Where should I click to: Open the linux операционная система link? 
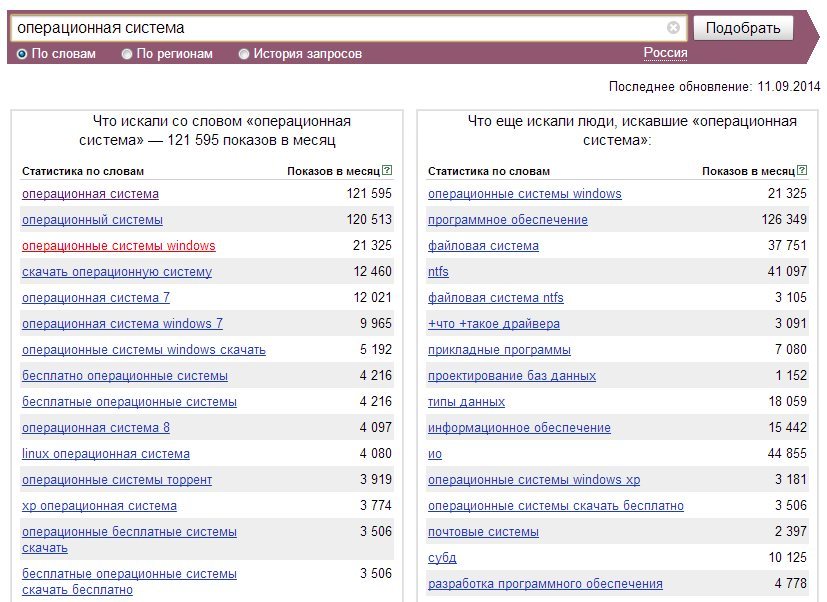(x=105, y=454)
